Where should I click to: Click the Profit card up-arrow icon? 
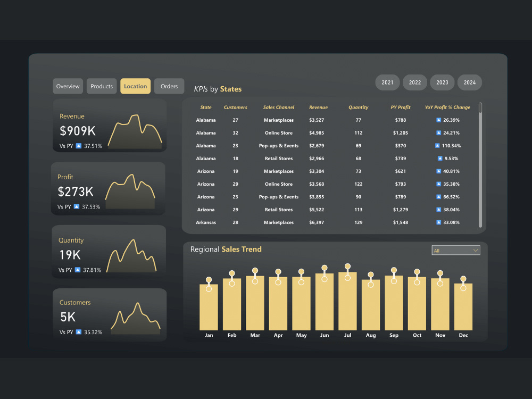tap(77, 206)
